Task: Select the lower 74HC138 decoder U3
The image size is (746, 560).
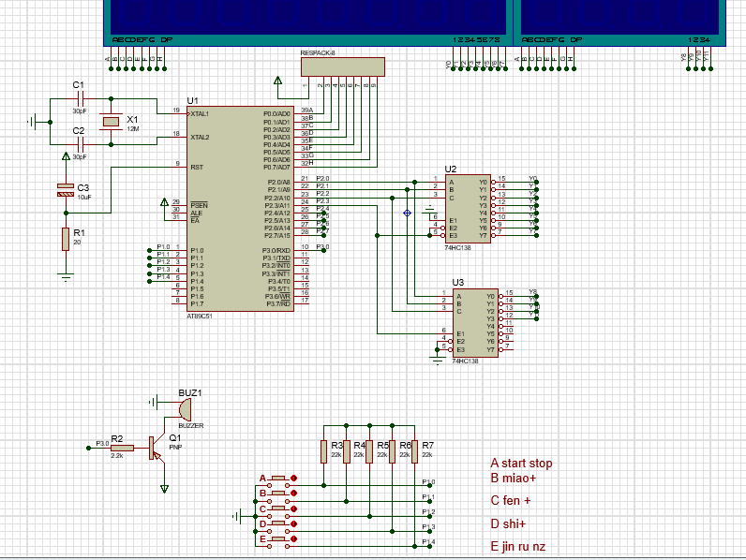Action: 473,322
